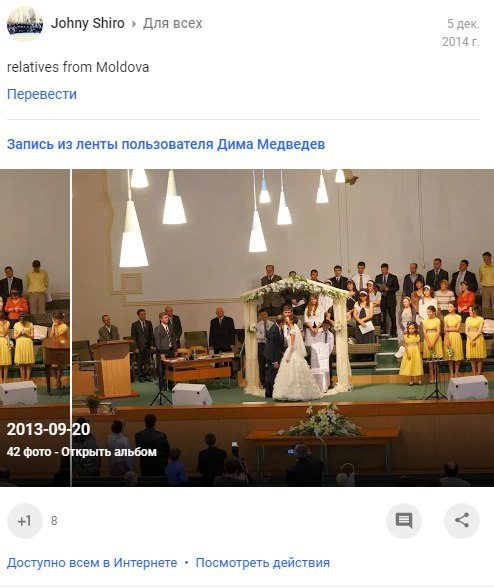
Task: Share the post with the share icon
Action: (462, 521)
